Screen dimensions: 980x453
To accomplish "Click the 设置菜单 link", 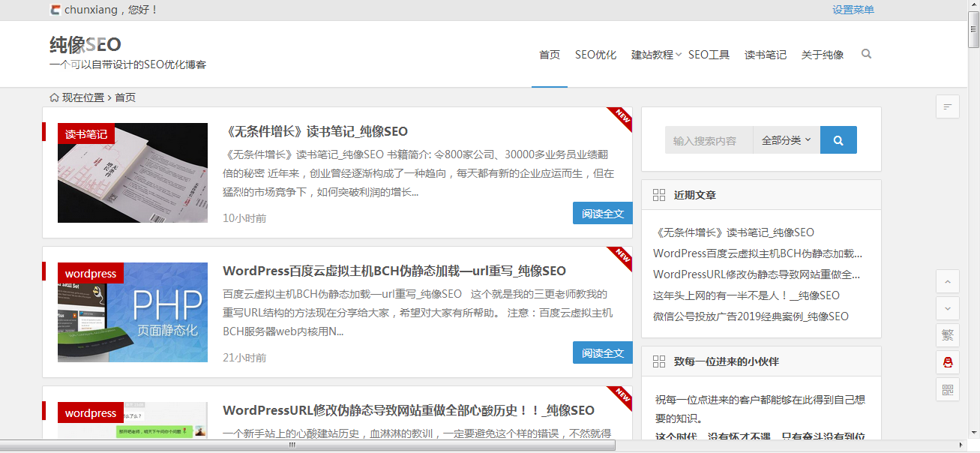I will tap(853, 10).
